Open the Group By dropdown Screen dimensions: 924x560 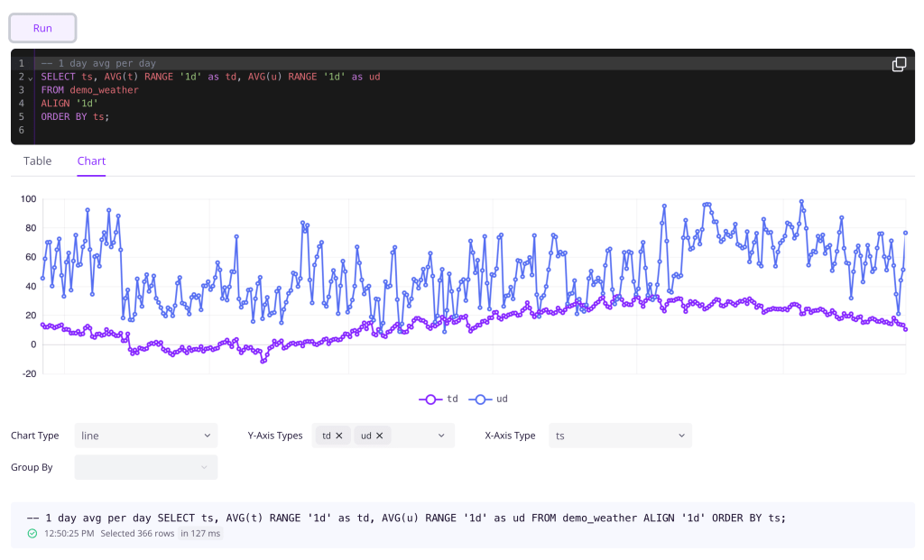tap(145, 467)
